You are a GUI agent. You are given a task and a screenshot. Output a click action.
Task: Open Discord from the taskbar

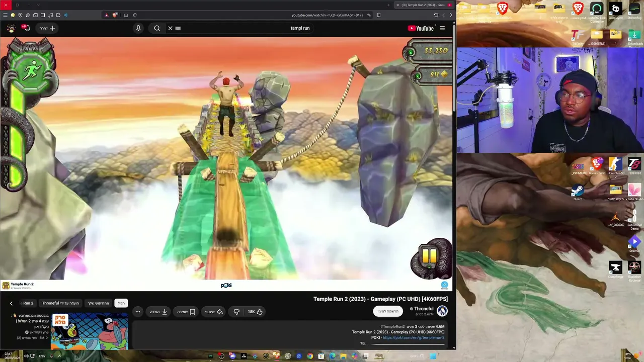(x=232, y=356)
